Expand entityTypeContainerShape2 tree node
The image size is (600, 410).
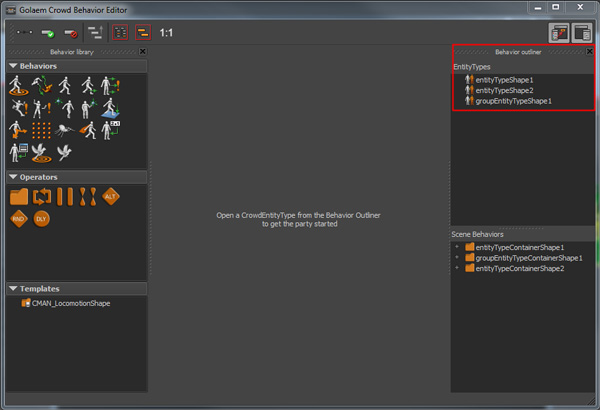pos(457,268)
